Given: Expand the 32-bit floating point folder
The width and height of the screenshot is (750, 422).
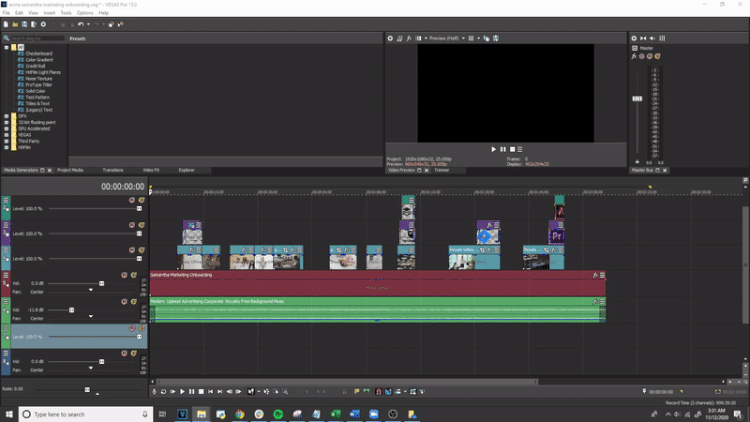Looking at the screenshot, I should (x=6, y=122).
